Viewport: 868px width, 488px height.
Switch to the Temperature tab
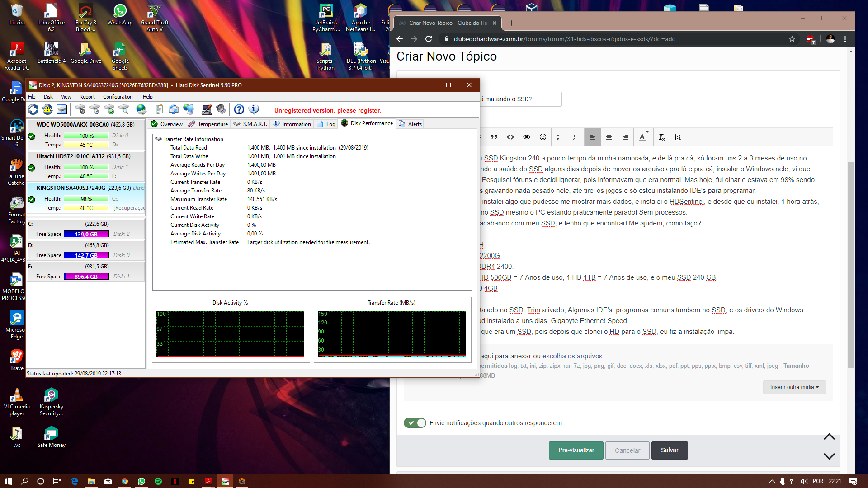coord(208,124)
